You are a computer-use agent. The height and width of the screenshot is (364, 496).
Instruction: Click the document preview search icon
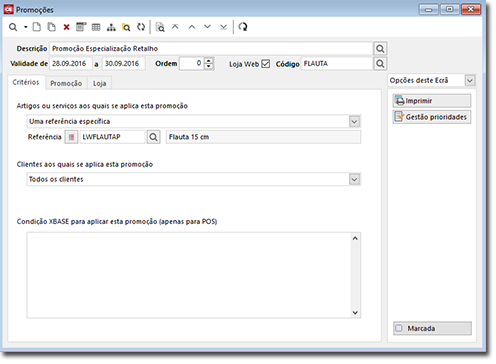tap(160, 27)
